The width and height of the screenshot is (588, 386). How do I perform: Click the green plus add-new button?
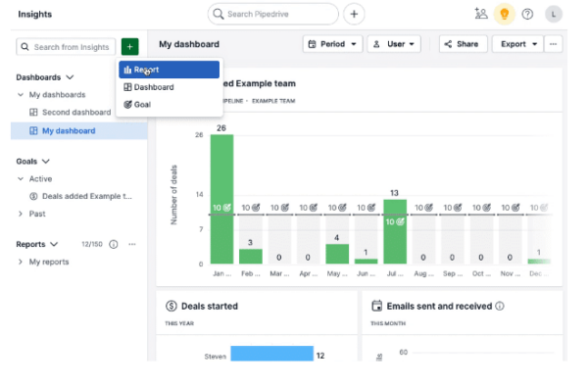pyautogui.click(x=129, y=47)
